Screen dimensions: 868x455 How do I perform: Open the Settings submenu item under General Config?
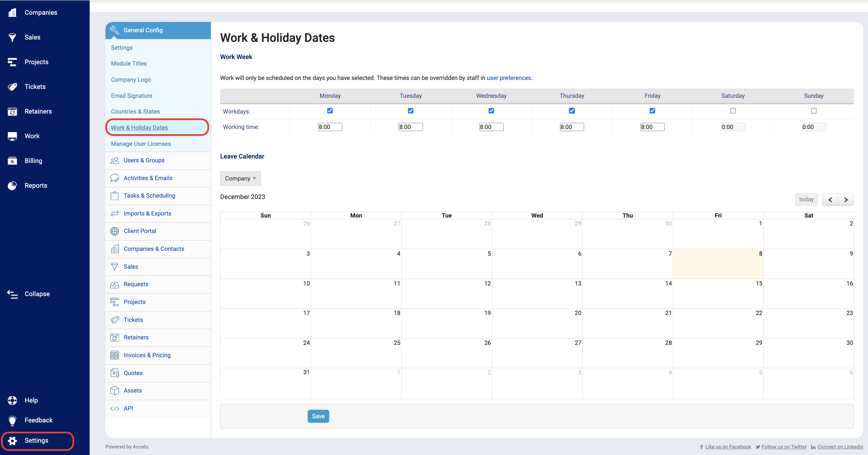click(x=122, y=48)
